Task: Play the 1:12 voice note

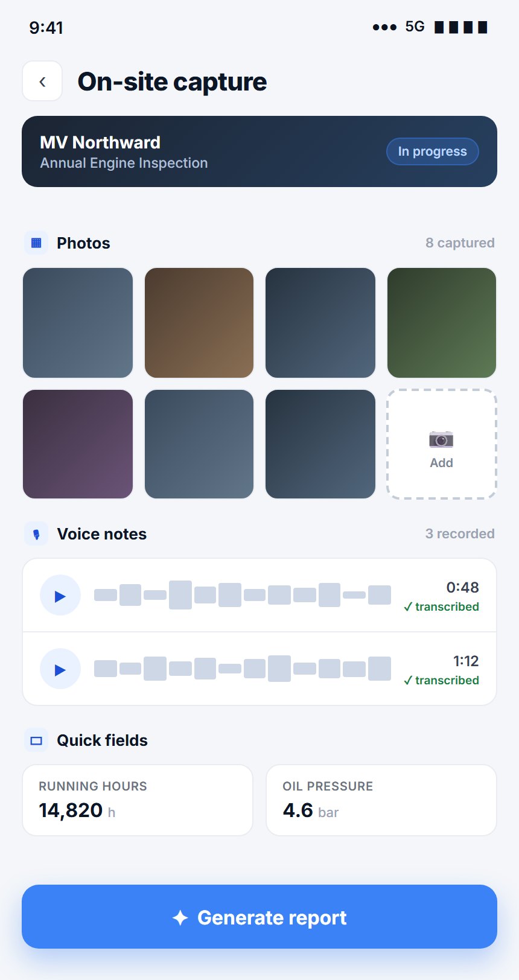Action: 60,669
